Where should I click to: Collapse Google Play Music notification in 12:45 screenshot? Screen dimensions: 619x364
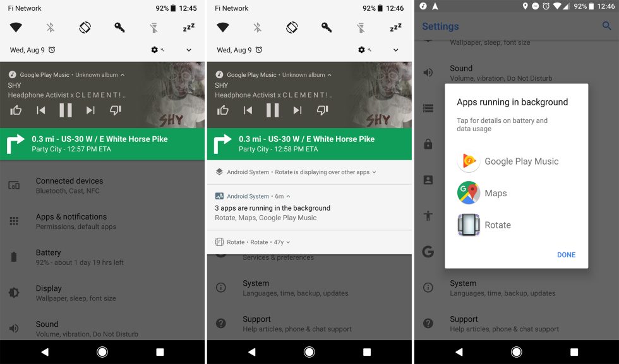click(123, 74)
